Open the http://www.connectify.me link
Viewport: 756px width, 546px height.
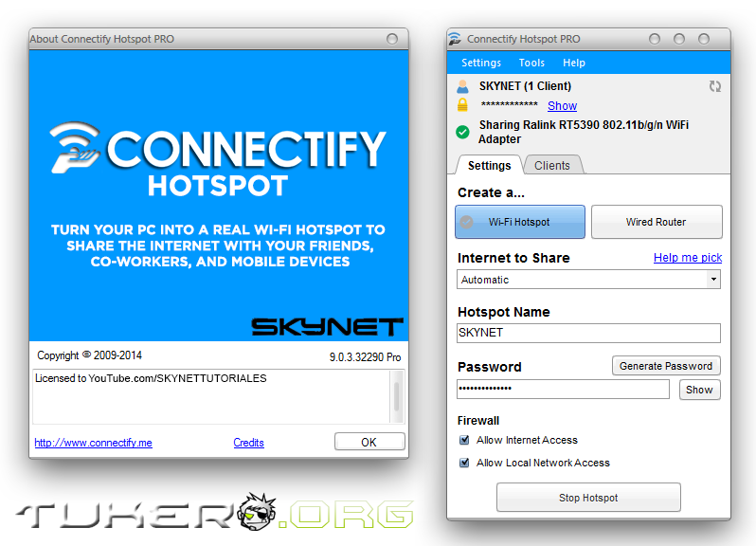(x=94, y=443)
